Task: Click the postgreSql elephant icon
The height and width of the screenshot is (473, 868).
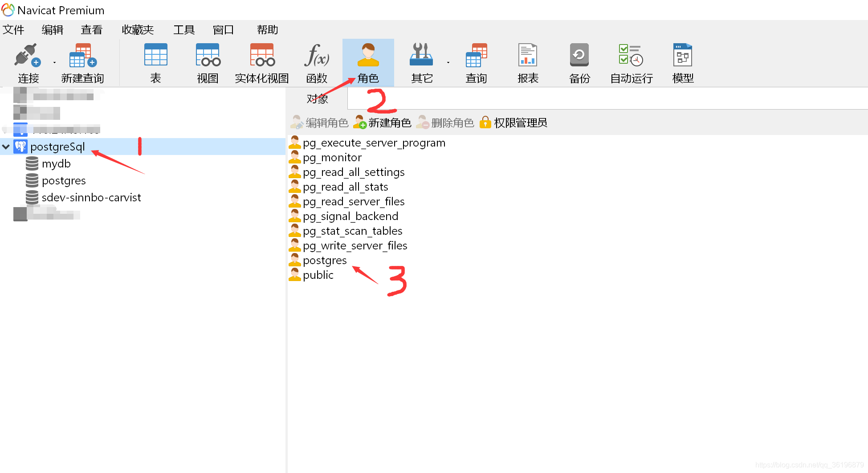Action: 20,147
